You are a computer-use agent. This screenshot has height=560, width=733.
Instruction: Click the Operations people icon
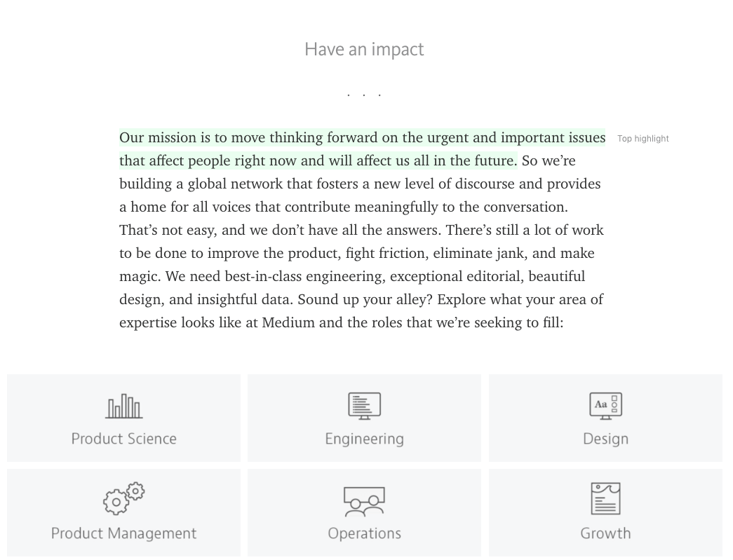pyautogui.click(x=365, y=502)
